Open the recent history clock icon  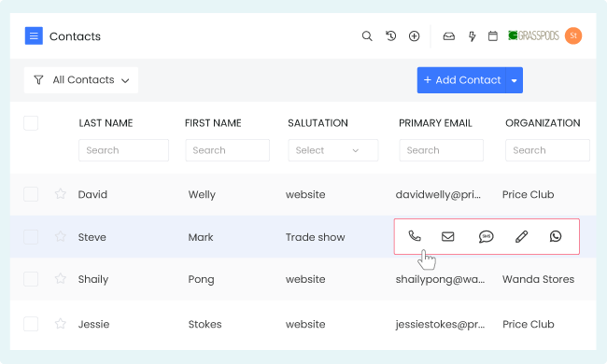pyautogui.click(x=390, y=36)
